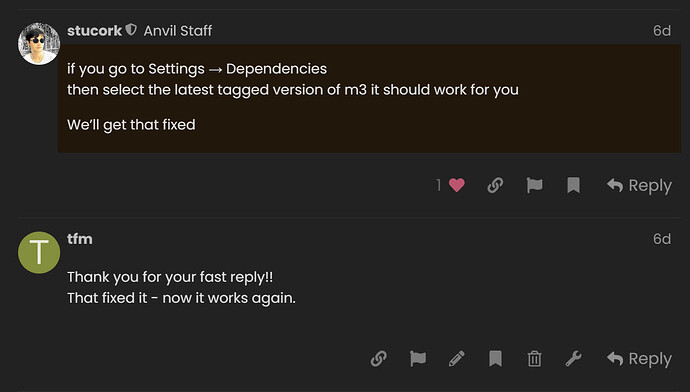Viewport: 690px width, 392px height.
Task: Open the 6d timestamp on stucork's post
Action: point(662,31)
